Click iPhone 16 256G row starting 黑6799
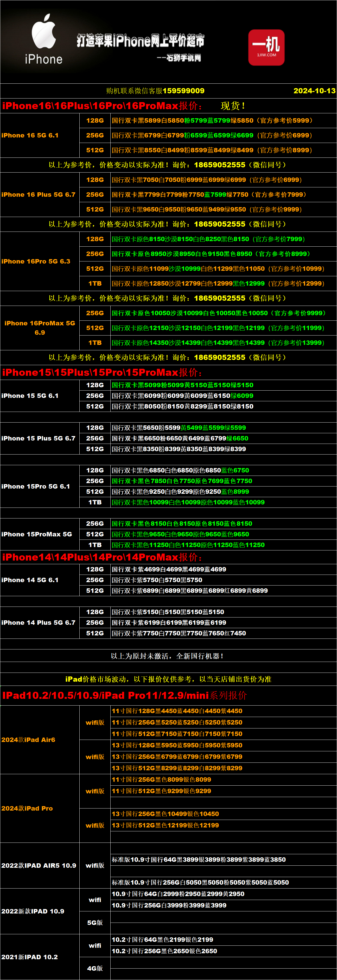The height and width of the screenshot is (980, 337). [224, 135]
